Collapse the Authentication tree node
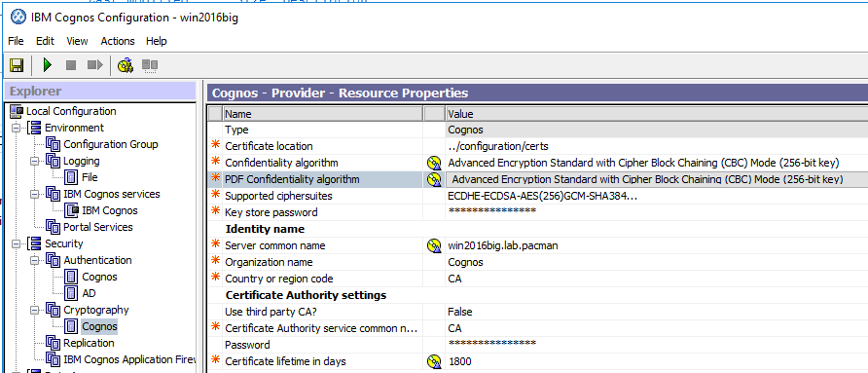The height and width of the screenshot is (373, 868). click(x=34, y=260)
